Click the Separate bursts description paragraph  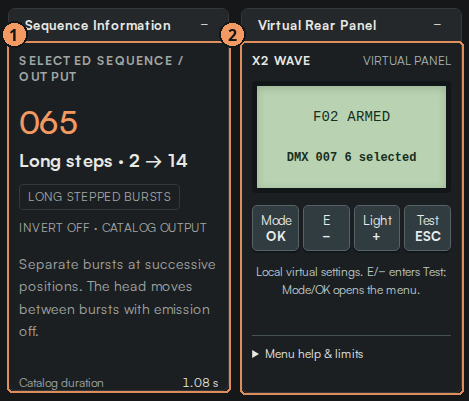117,298
